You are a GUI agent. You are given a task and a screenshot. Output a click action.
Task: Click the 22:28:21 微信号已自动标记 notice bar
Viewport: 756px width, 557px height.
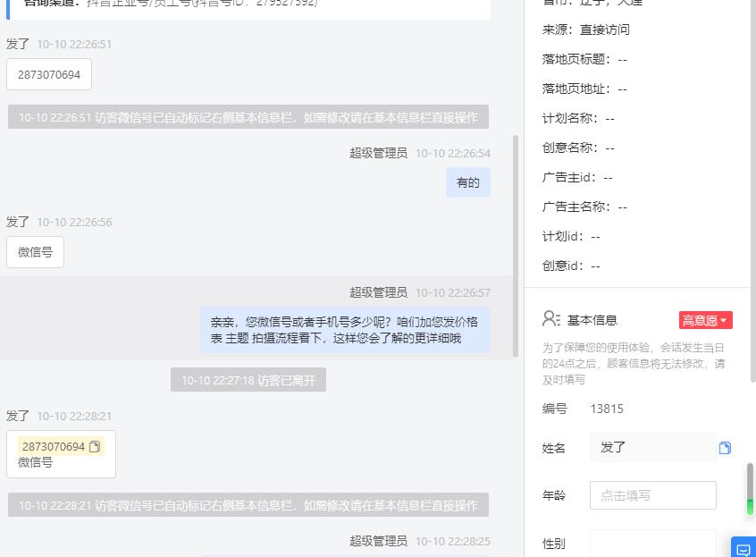(x=248, y=505)
